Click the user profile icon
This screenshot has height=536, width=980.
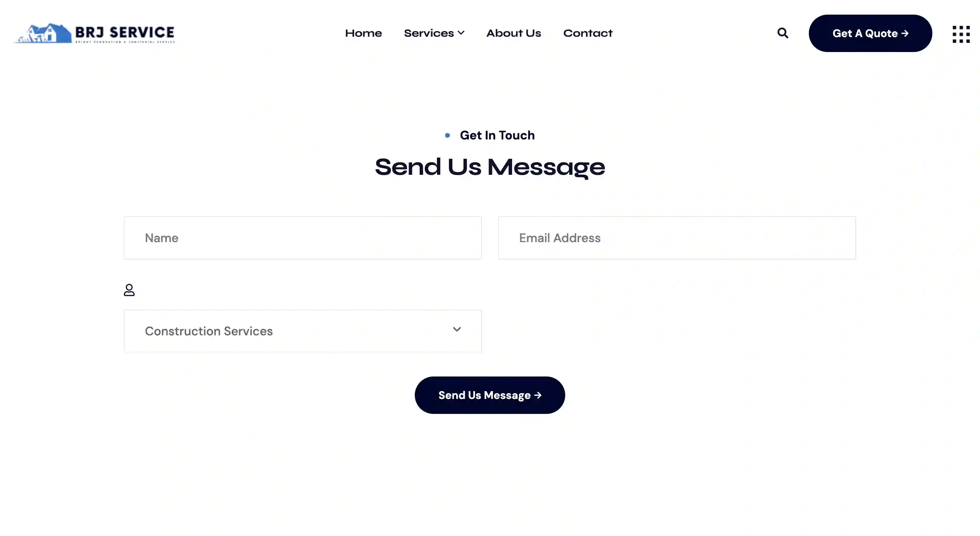pos(129,289)
